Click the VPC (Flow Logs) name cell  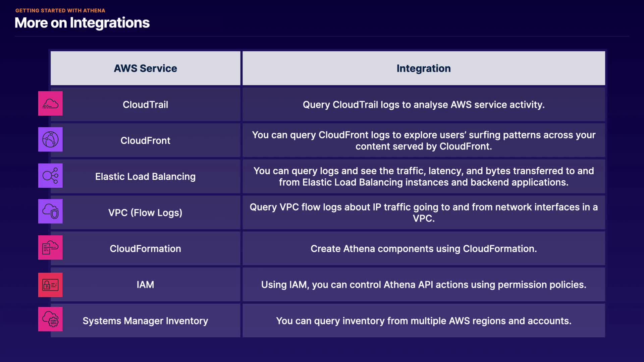[145, 213]
